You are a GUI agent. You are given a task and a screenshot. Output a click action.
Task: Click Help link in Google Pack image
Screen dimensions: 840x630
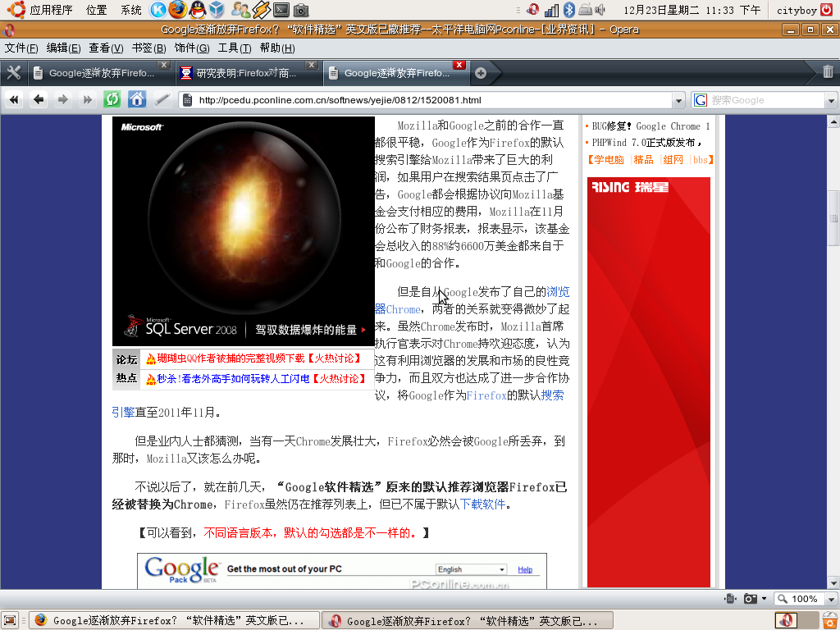525,569
